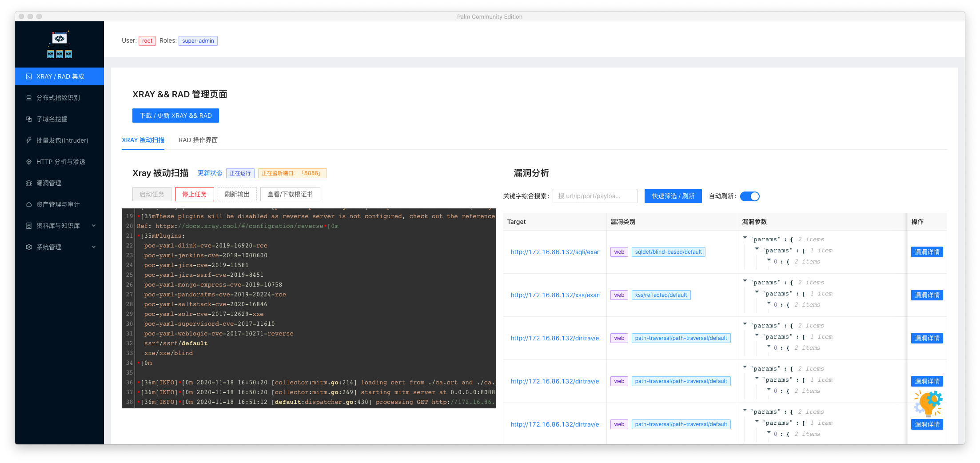The width and height of the screenshot is (980, 463).
Task: Switch to XRAY 被动扫描 tab
Action: coord(143,140)
